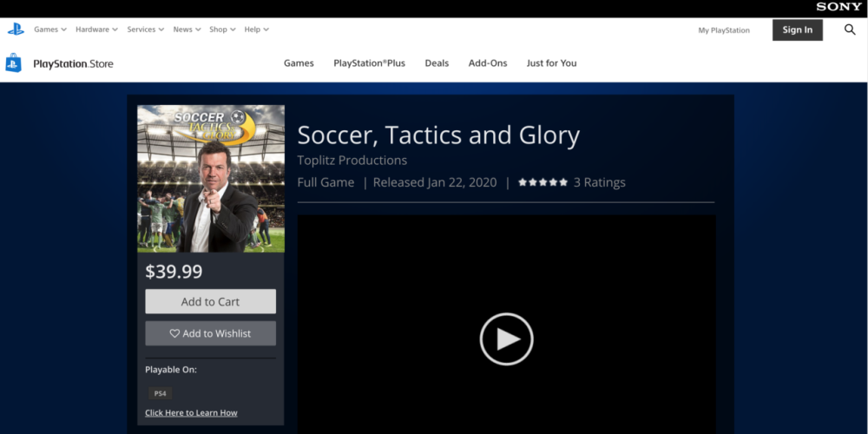Viewport: 868px width, 434px height.
Task: Click the Sony logo
Action: click(838, 7)
